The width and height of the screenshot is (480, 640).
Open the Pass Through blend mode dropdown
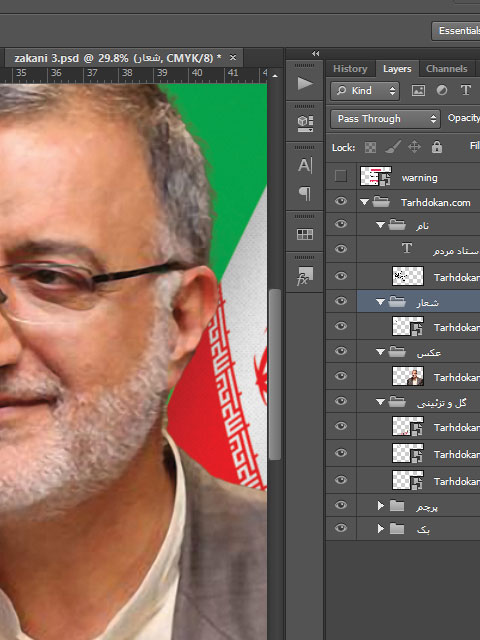(x=385, y=119)
